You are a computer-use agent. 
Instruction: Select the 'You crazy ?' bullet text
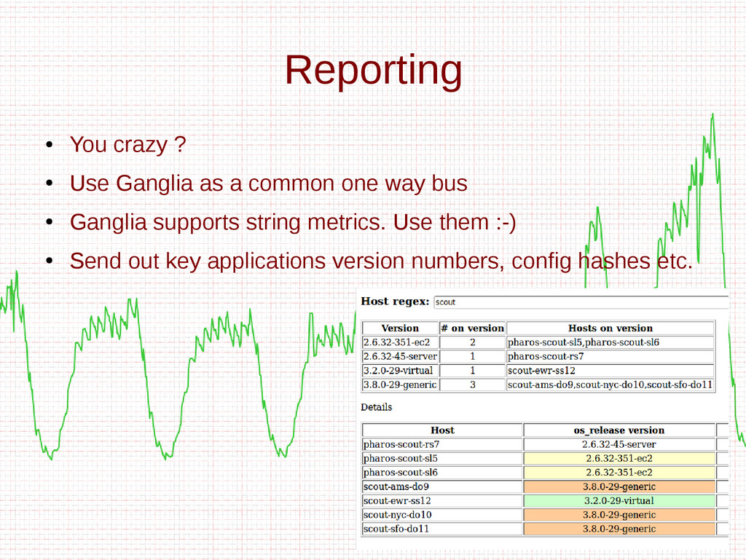[x=127, y=144]
